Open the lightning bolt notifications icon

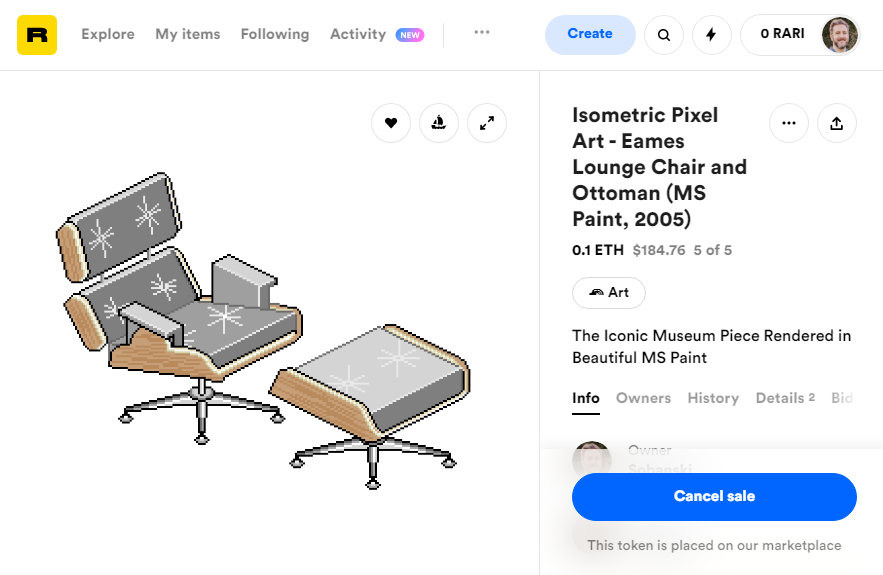pyautogui.click(x=712, y=35)
